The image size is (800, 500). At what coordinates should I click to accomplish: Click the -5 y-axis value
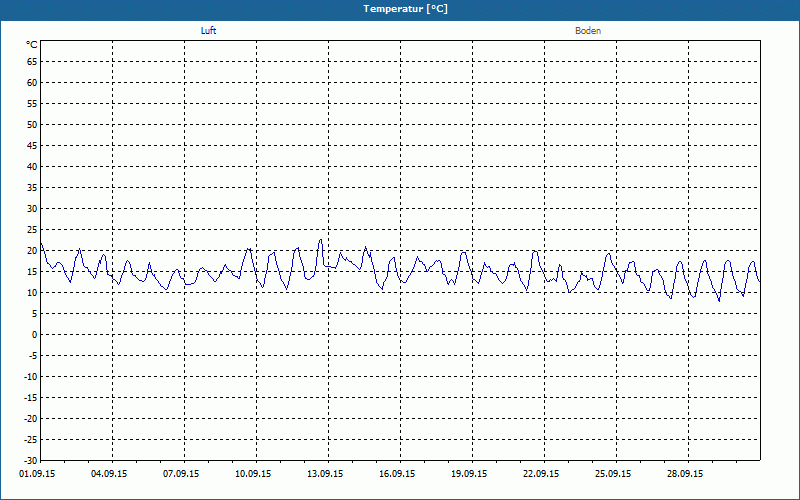(33, 356)
